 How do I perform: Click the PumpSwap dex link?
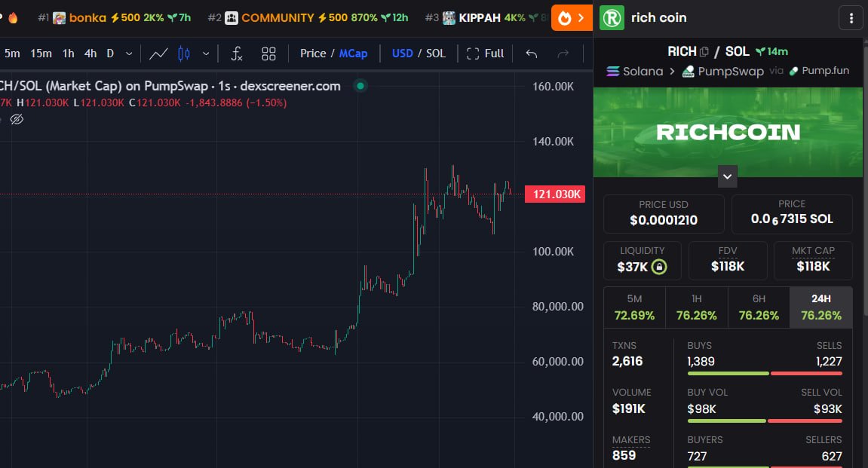point(723,72)
